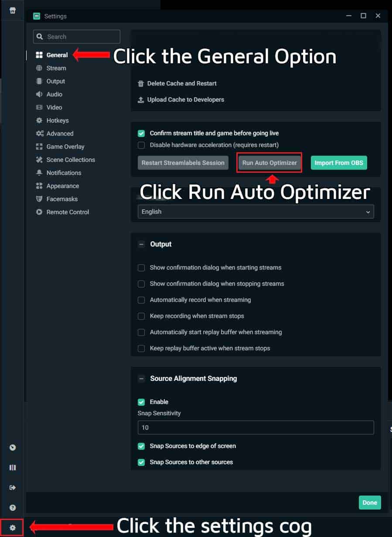Click the Search settings field
392x537 pixels.
77,37
